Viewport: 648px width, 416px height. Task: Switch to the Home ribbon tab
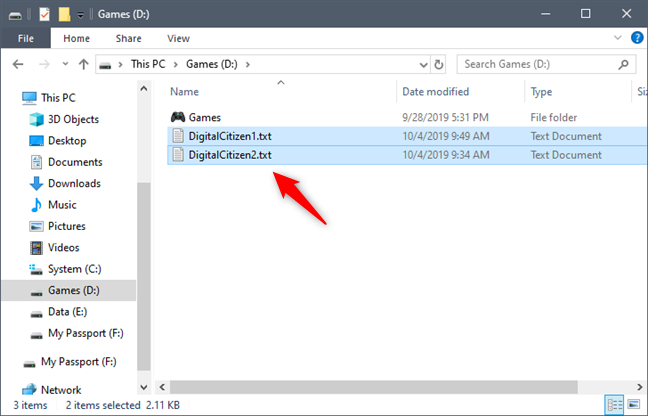coord(76,38)
